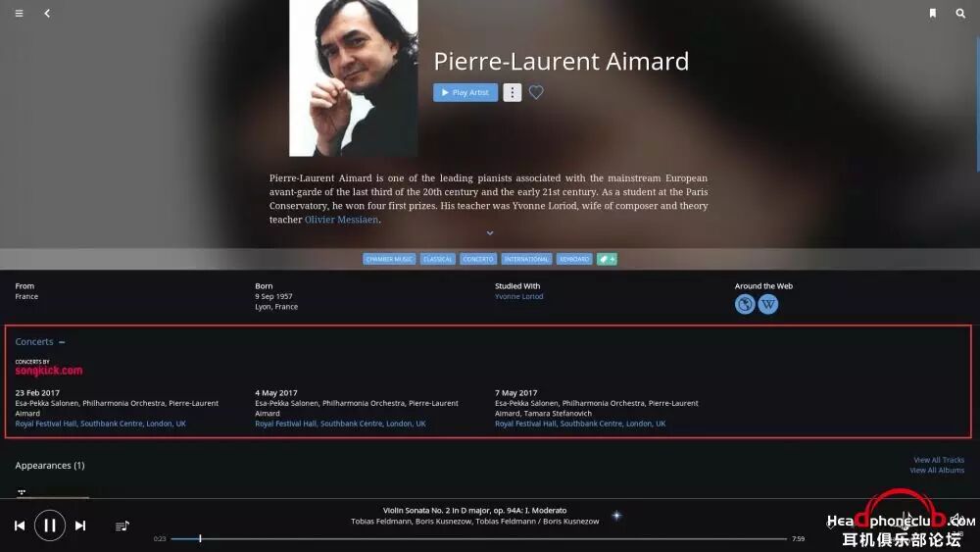Open the three-dot artist options menu
This screenshot has width=980, height=552.
tap(512, 92)
